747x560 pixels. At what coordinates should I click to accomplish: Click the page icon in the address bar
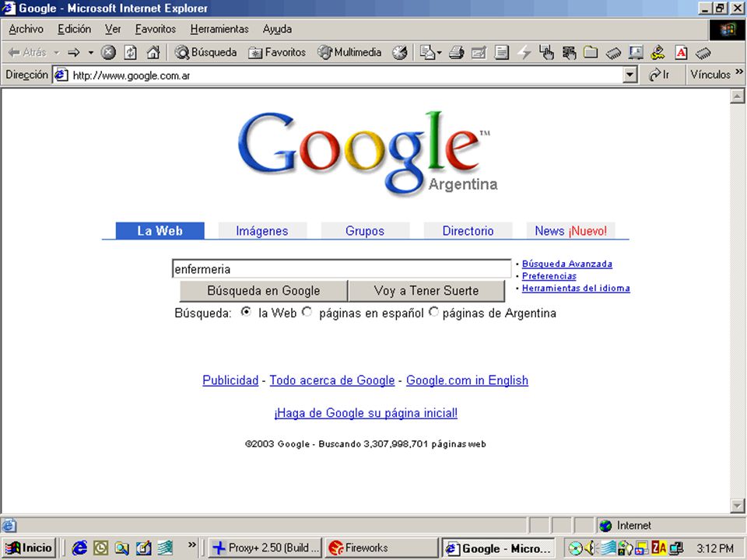61,75
